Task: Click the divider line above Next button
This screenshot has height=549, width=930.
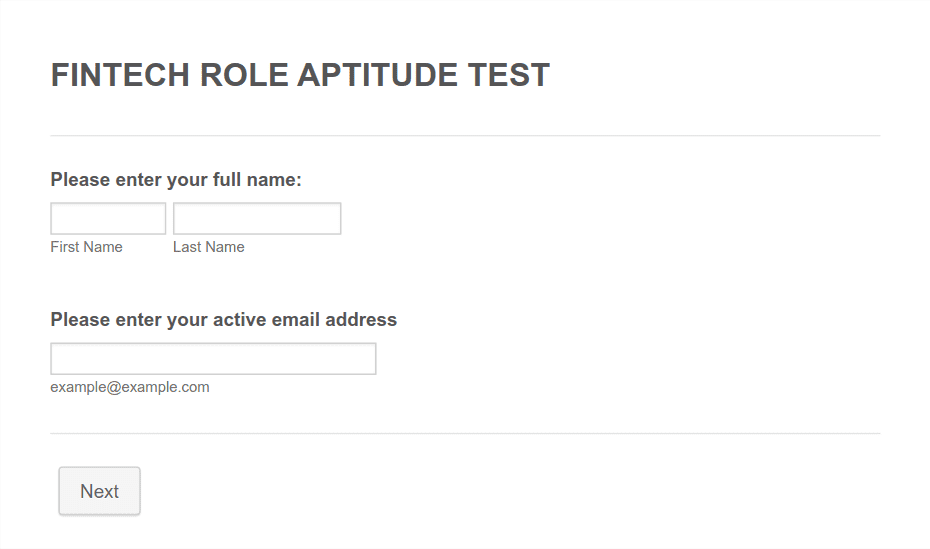Action: (x=465, y=433)
